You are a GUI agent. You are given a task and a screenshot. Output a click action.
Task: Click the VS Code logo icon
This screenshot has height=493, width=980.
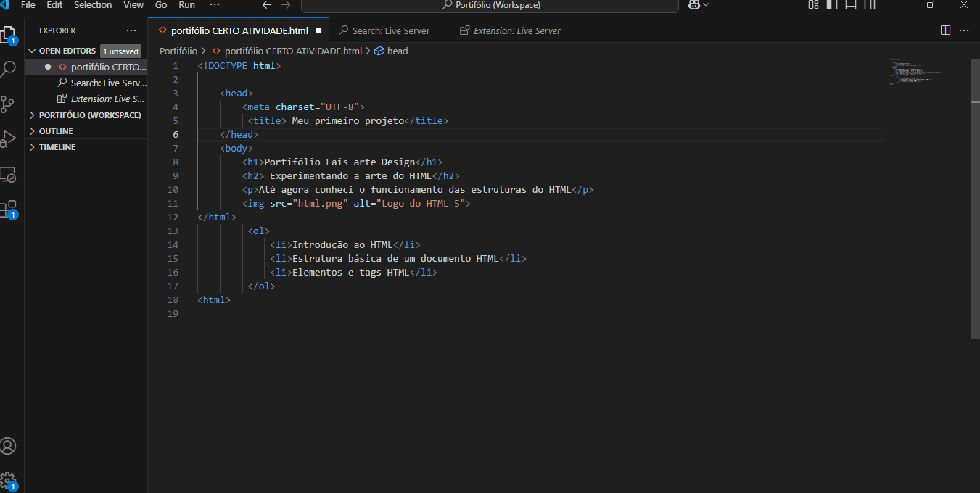point(5,5)
